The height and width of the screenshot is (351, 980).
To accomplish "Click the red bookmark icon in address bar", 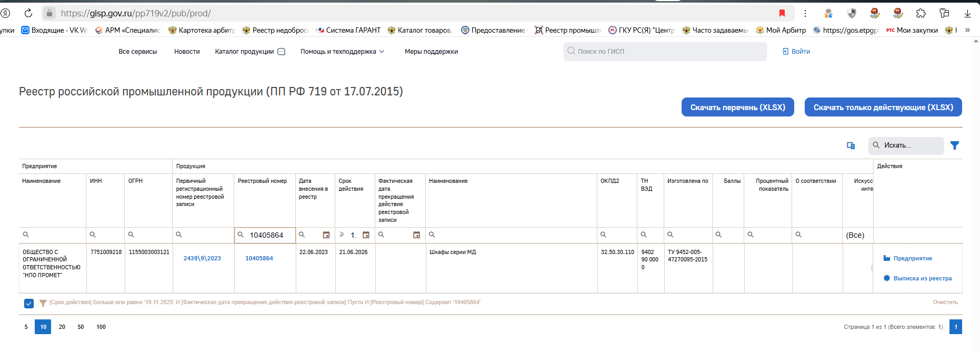I will [782, 13].
